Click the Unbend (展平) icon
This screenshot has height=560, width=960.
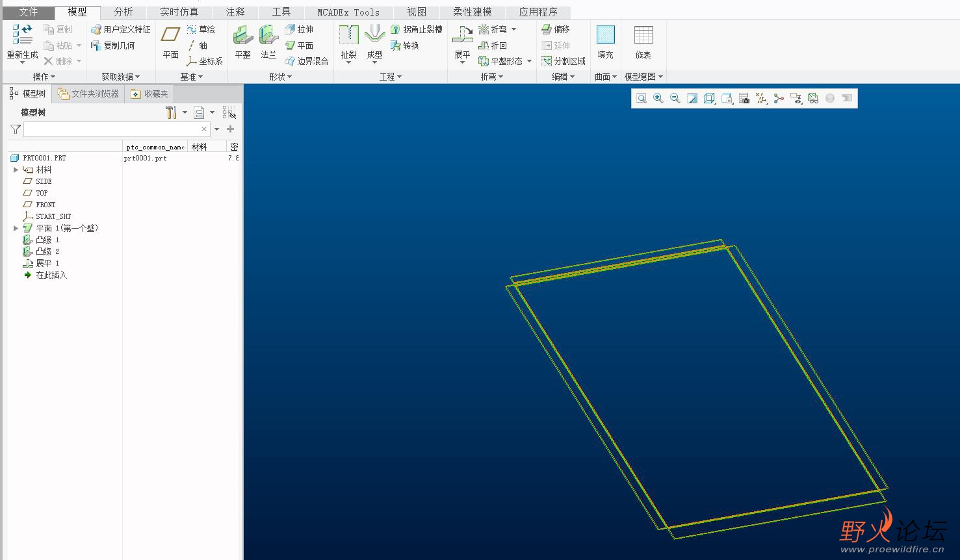pyautogui.click(x=462, y=36)
